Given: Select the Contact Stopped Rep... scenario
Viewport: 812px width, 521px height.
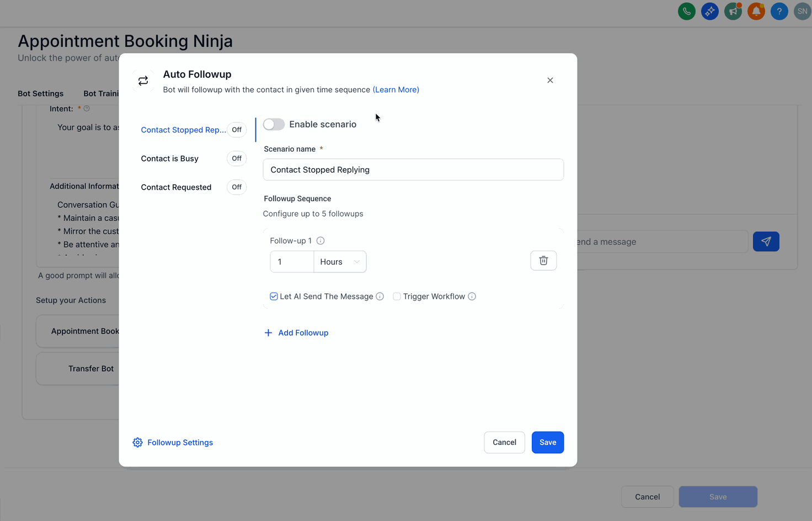Looking at the screenshot, I should (x=183, y=130).
